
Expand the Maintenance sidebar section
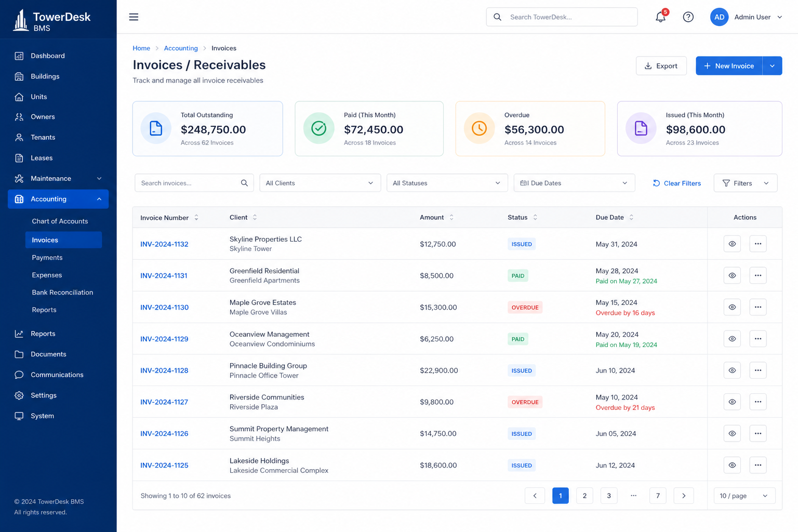click(x=58, y=178)
